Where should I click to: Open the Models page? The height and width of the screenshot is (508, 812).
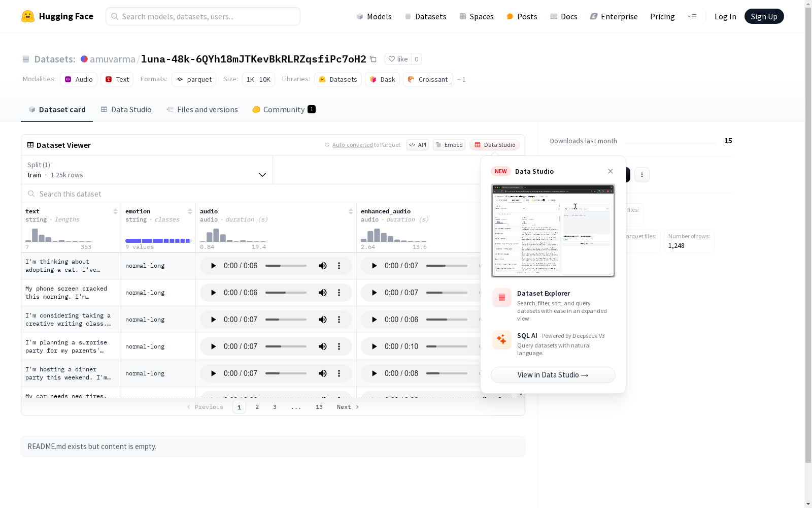[374, 16]
